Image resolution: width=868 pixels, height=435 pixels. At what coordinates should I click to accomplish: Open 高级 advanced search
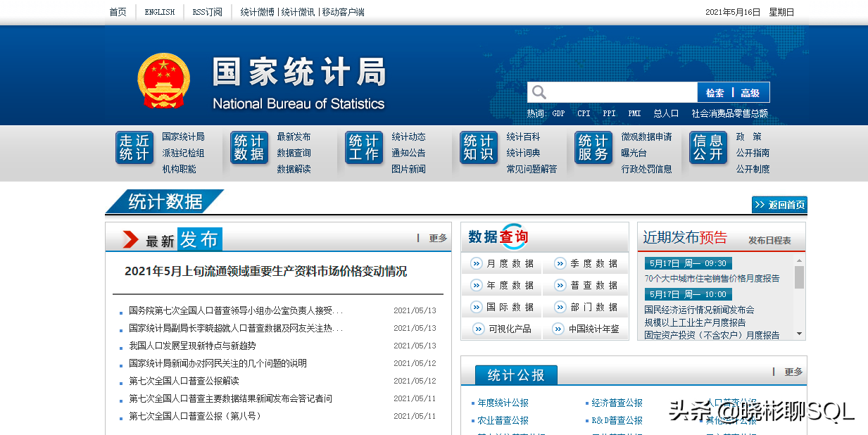(x=750, y=93)
